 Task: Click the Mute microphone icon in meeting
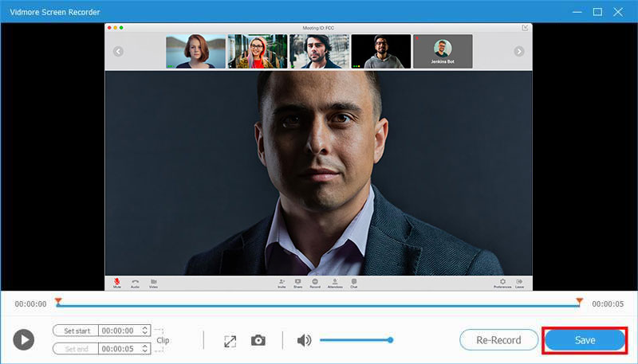pyautogui.click(x=117, y=282)
